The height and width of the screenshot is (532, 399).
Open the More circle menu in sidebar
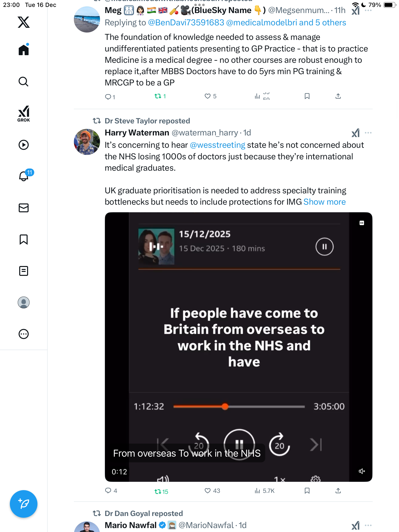[24, 334]
